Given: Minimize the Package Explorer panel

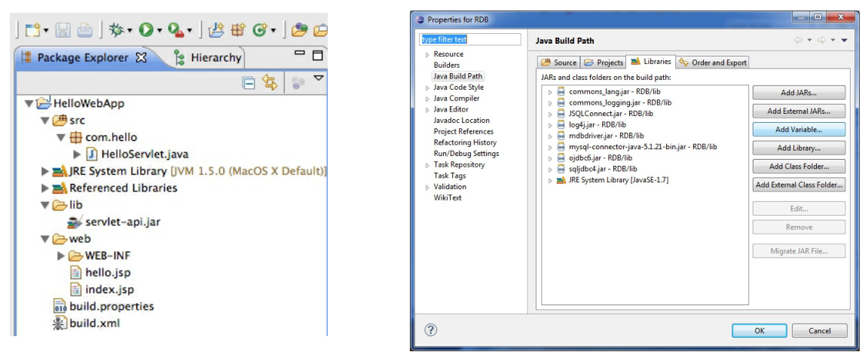Looking at the screenshot, I should 300,54.
